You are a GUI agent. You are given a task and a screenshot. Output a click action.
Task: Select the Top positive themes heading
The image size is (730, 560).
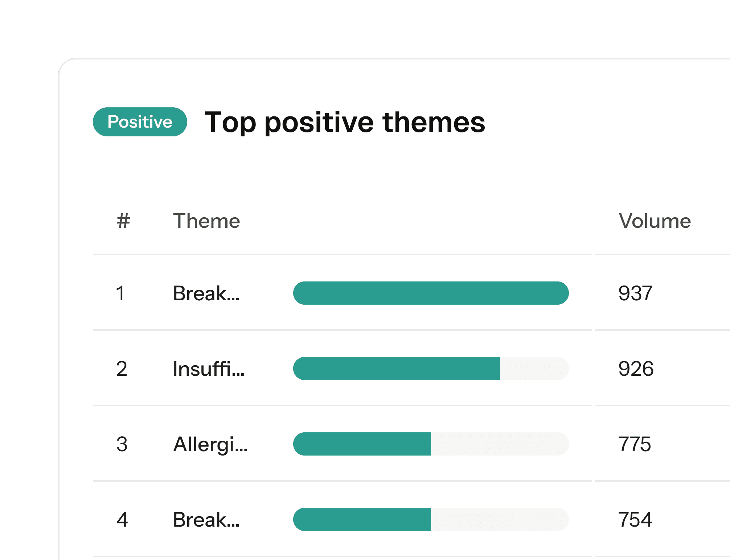point(345,122)
